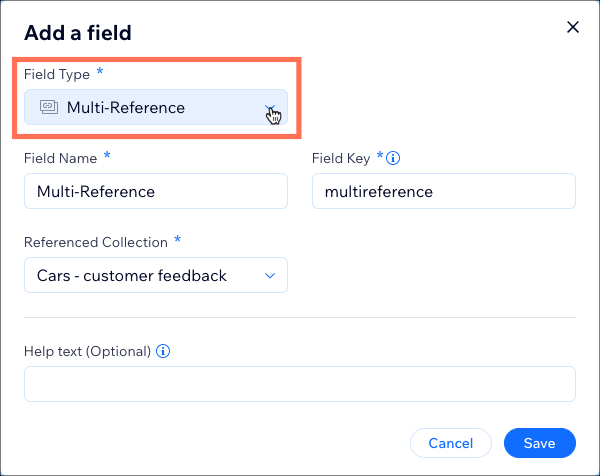This screenshot has height=476, width=600.
Task: Save the new field
Action: [540, 443]
